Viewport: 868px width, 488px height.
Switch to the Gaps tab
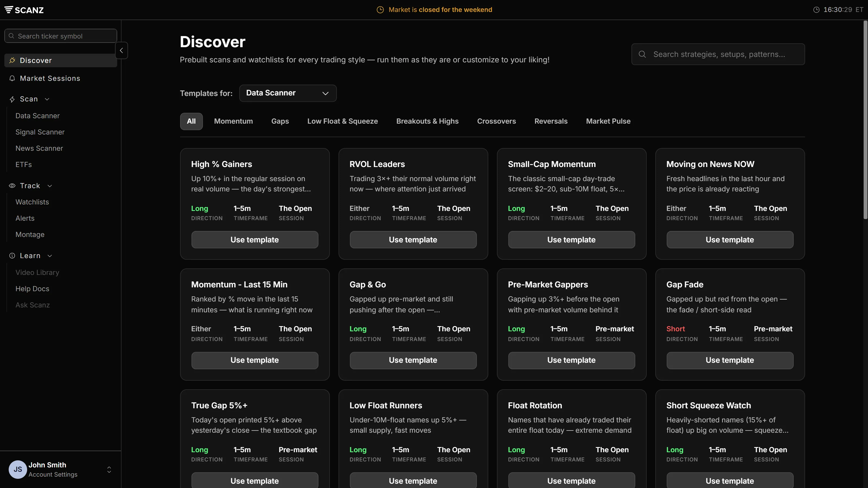tap(280, 121)
